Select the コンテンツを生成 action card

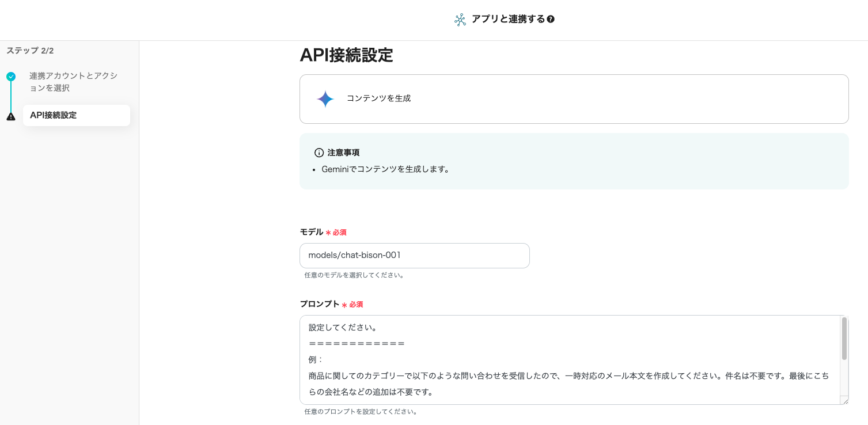tap(574, 99)
